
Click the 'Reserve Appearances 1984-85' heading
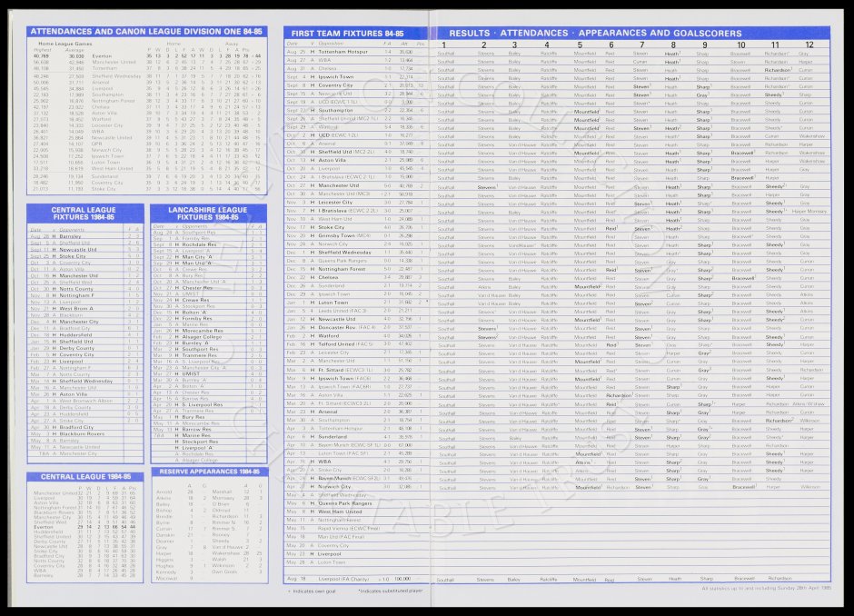209,472
